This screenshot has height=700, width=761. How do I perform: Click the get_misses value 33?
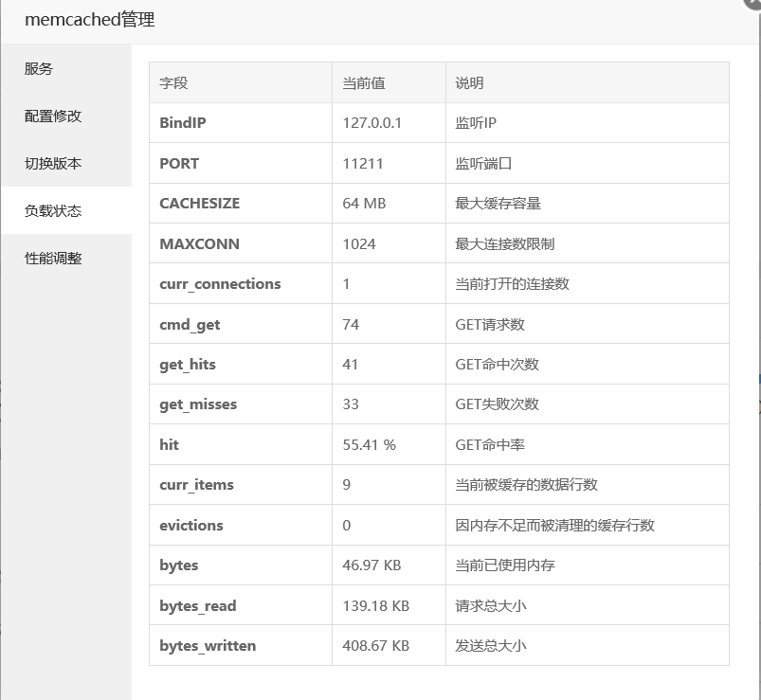click(x=351, y=404)
